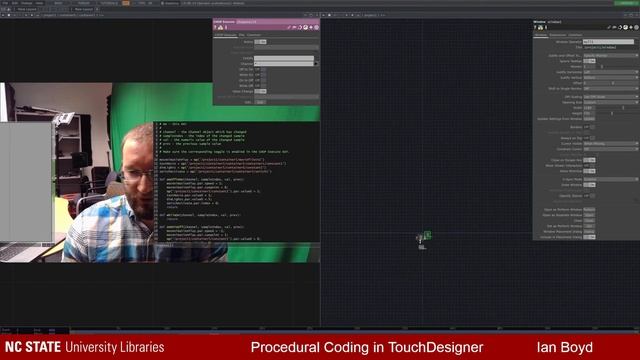Toggle While Off parameter
640x360 pixels.
260,86
